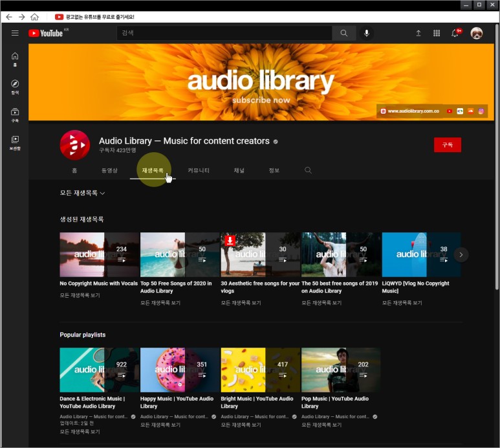This screenshot has width=500, height=448.
Task: Click the 생성된 재생목록 section heading
Action: (x=82, y=219)
